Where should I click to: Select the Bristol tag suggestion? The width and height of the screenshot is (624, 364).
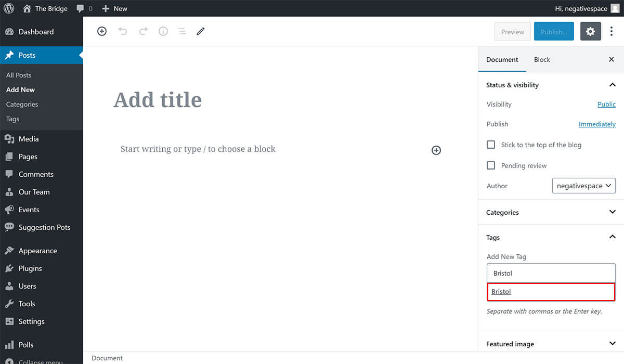click(x=501, y=292)
